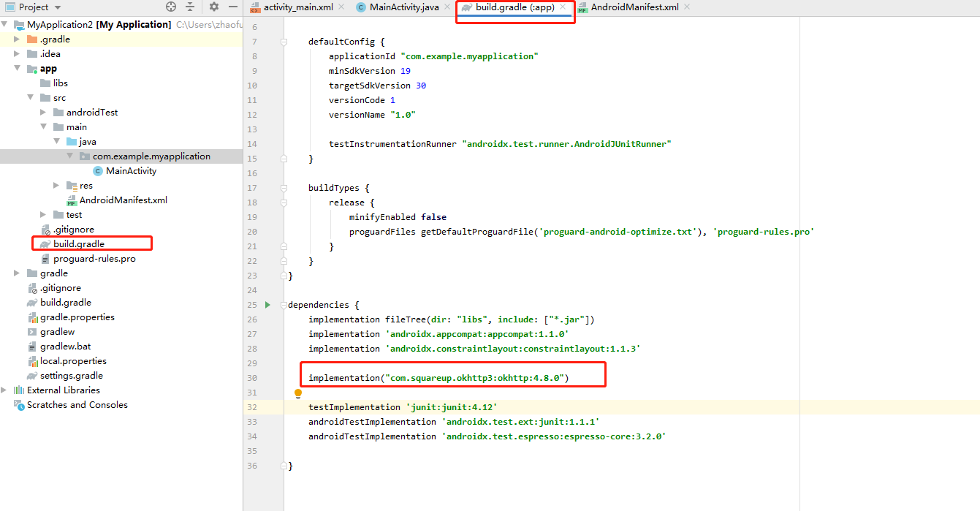Select .gitignore file below test folder

point(73,230)
